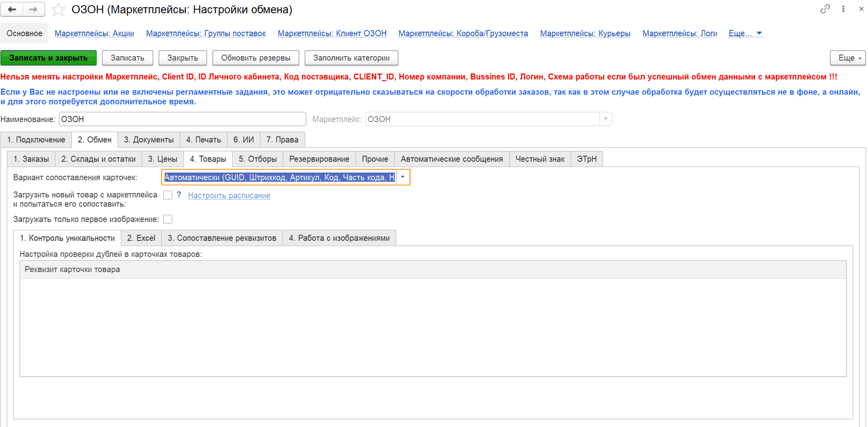
Task: Add form to favorites with star icon
Action: click(x=58, y=10)
